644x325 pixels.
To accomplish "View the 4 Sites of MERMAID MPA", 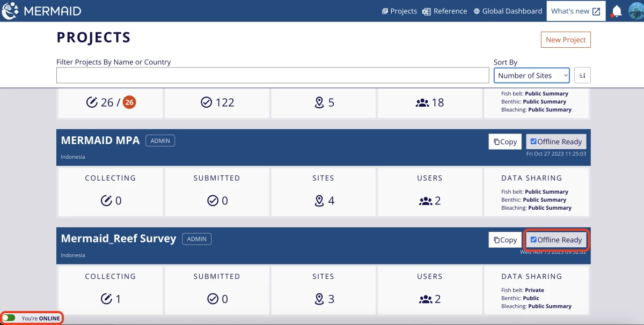I will [x=323, y=191].
